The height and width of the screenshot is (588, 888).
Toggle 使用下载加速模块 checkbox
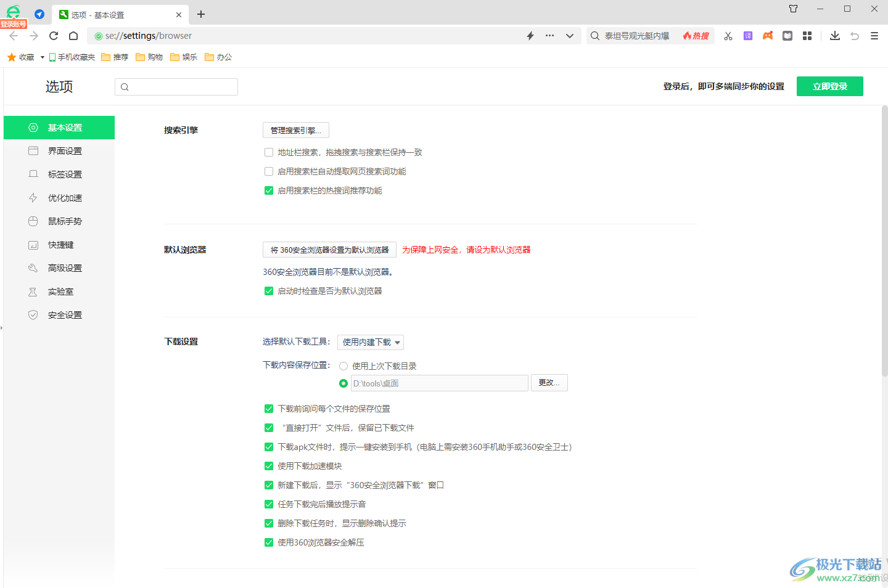(x=269, y=466)
